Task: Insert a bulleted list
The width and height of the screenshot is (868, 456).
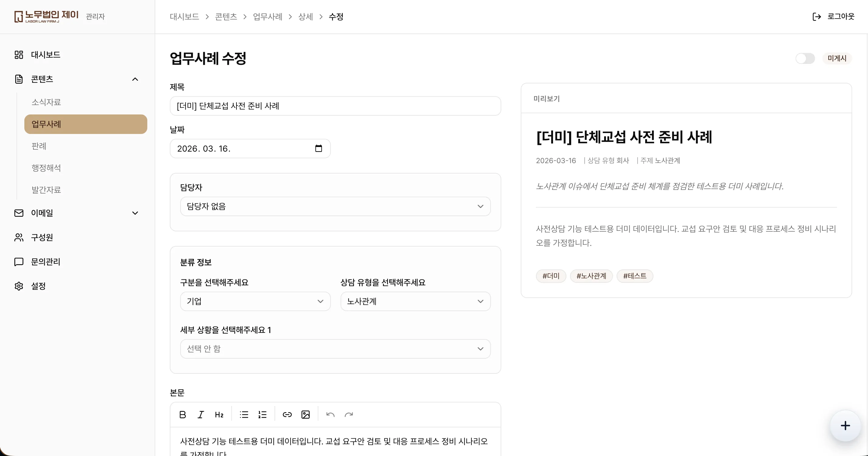Action: coord(244,415)
